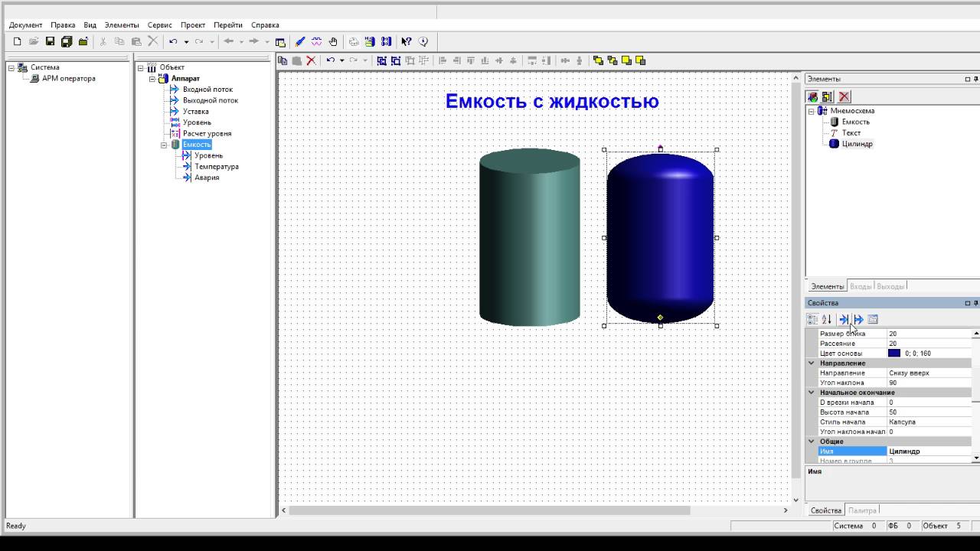Click the categorized view icon in Свойства
The image size is (980, 551).
(x=812, y=319)
